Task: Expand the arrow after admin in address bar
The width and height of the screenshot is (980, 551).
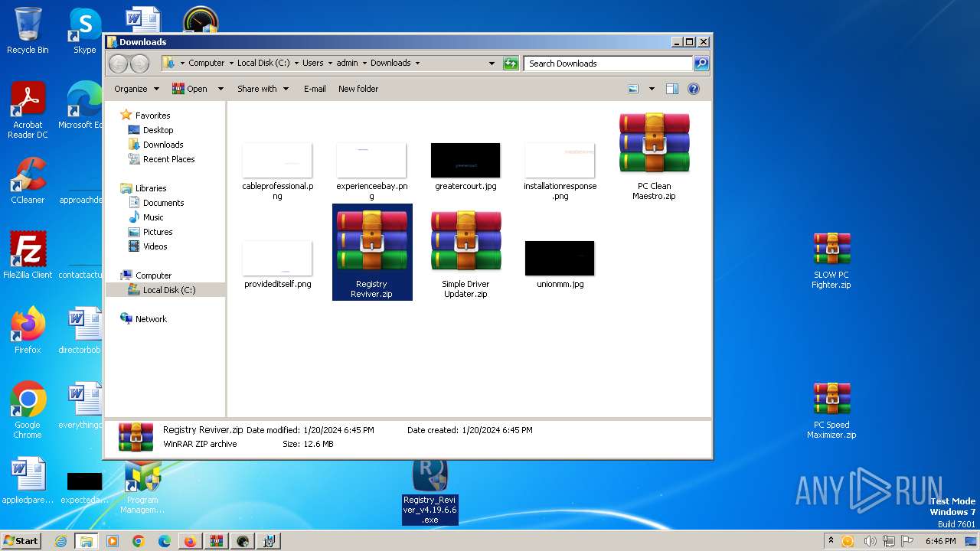Action: [364, 64]
